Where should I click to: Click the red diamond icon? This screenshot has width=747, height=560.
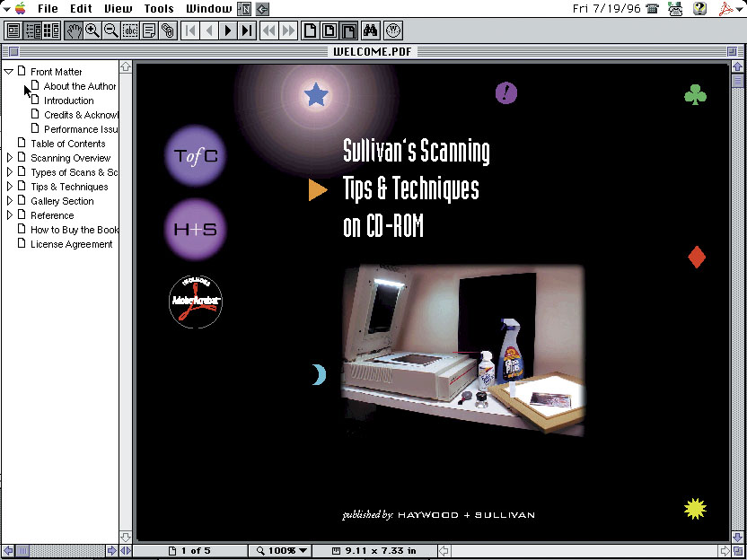click(697, 258)
